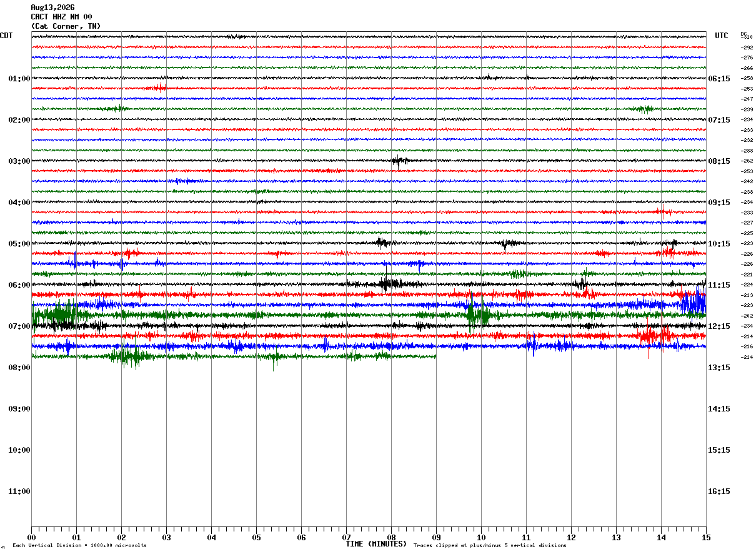Click the Aug13,2026 date header
The height and width of the screenshot is (554, 756).
(52, 8)
